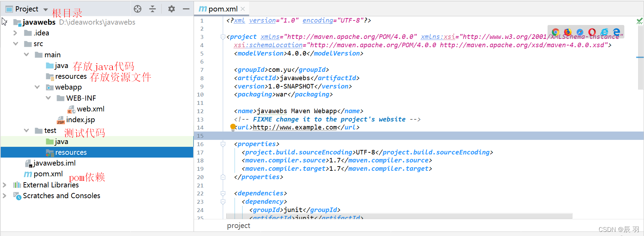Click the yellow intention bulb on line 14
Viewport: 644px width, 236px height.
coord(233,127)
